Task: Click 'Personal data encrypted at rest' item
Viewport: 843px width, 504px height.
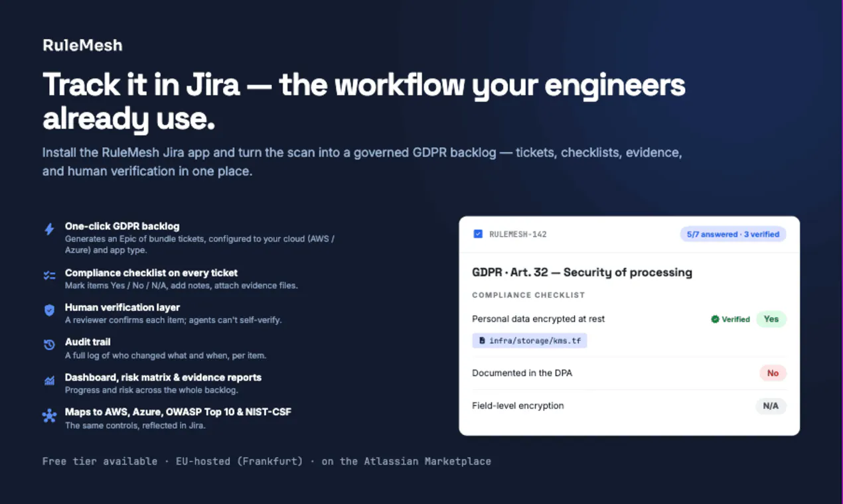Action: point(538,319)
